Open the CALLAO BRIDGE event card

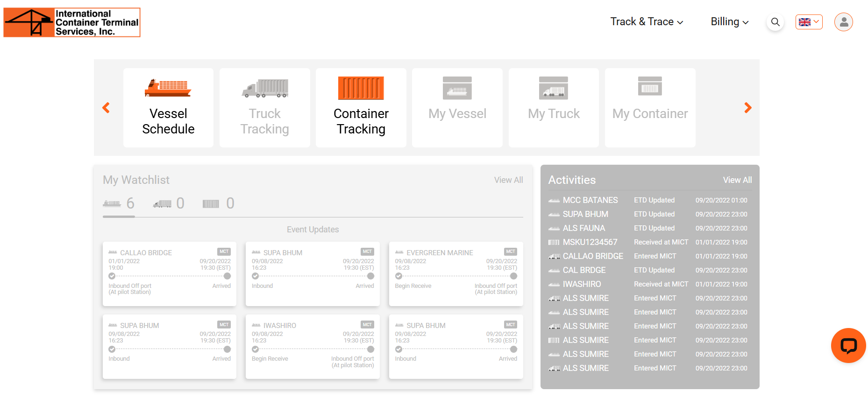170,273
